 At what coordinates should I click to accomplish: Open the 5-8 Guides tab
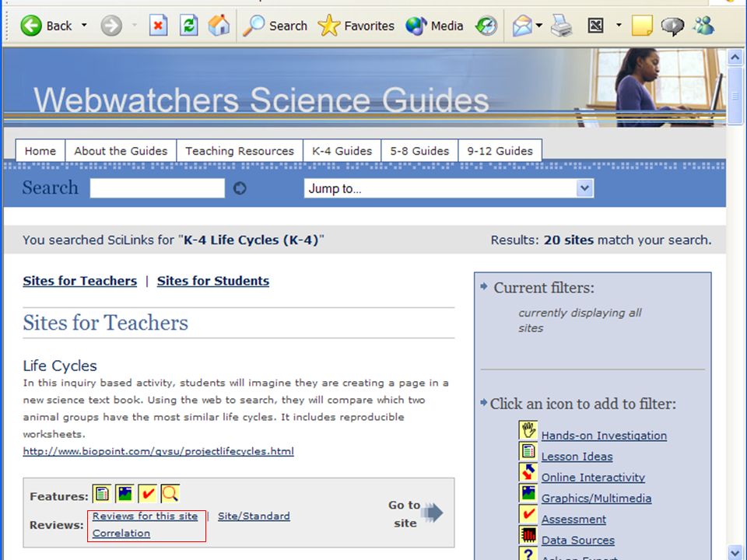click(419, 151)
